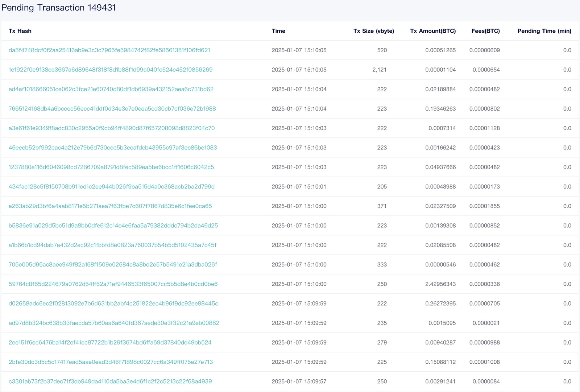Click the Tx Size (vbyte) column header
This screenshot has width=580, height=392.
pyautogui.click(x=374, y=31)
